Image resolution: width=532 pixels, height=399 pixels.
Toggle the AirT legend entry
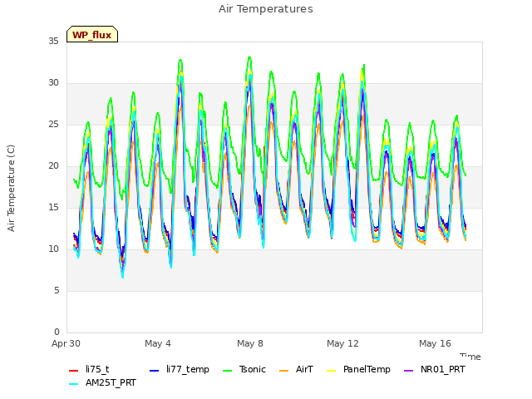point(296,369)
